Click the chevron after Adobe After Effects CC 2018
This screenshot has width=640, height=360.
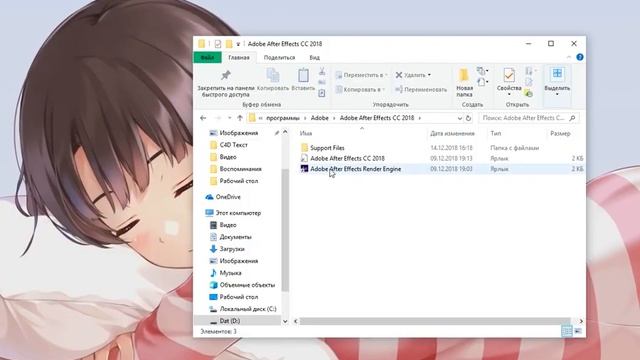coord(420,118)
